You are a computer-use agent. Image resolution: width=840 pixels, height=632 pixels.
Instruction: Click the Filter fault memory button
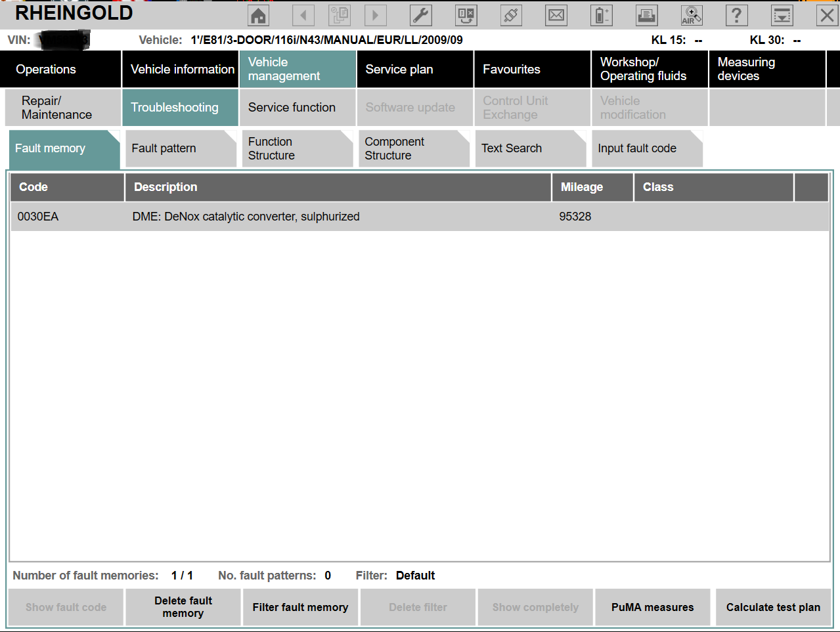(x=300, y=607)
